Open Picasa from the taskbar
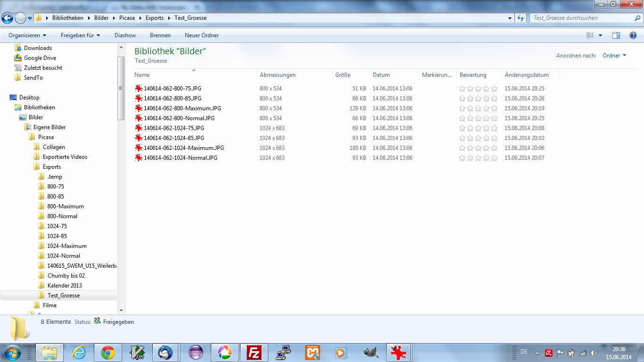644x362 pixels. (225, 353)
